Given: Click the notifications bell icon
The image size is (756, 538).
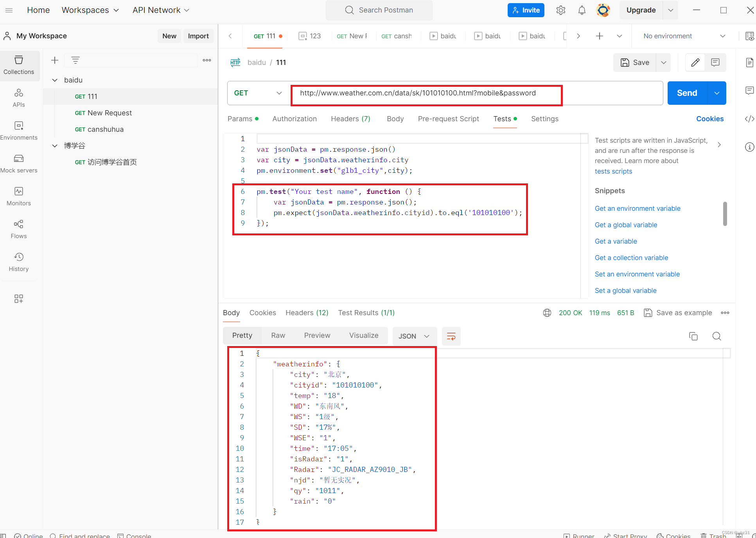Looking at the screenshot, I should [582, 11].
